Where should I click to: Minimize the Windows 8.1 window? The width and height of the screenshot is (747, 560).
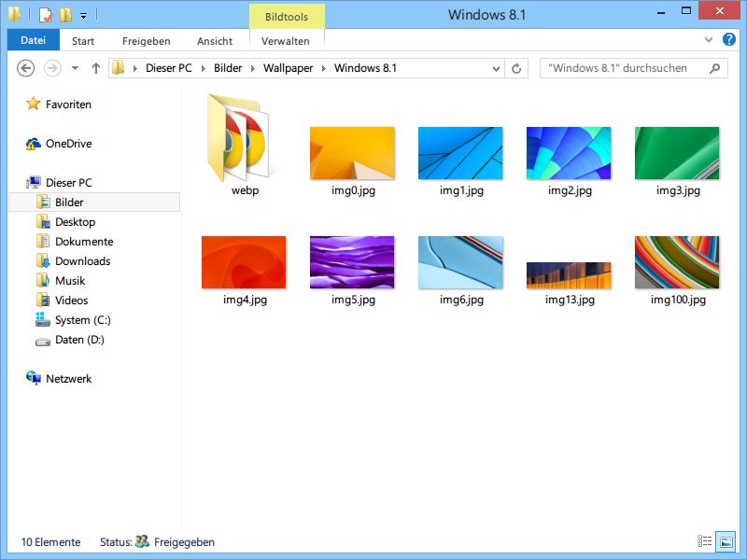661,13
